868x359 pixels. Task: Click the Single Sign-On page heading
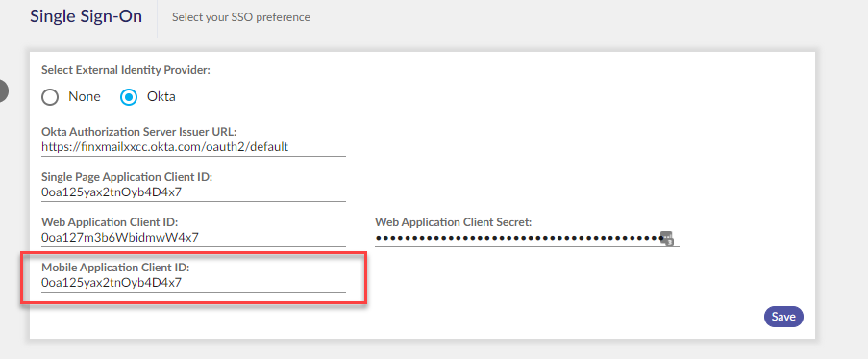[x=86, y=16]
